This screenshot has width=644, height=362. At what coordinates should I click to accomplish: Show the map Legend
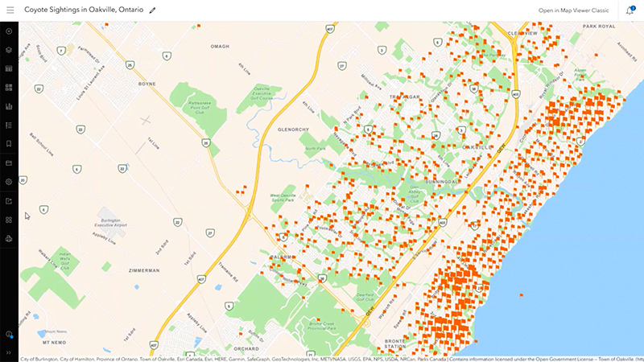tap(9, 125)
